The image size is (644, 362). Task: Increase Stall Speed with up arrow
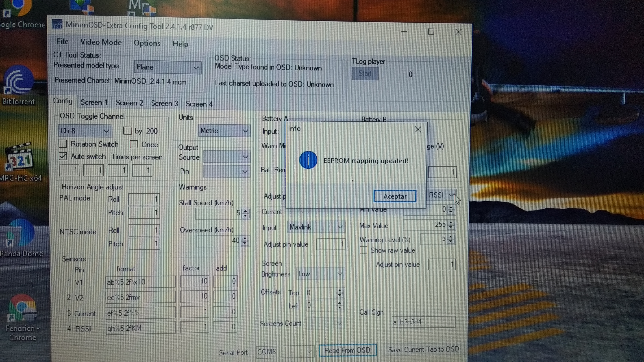pyautogui.click(x=246, y=211)
